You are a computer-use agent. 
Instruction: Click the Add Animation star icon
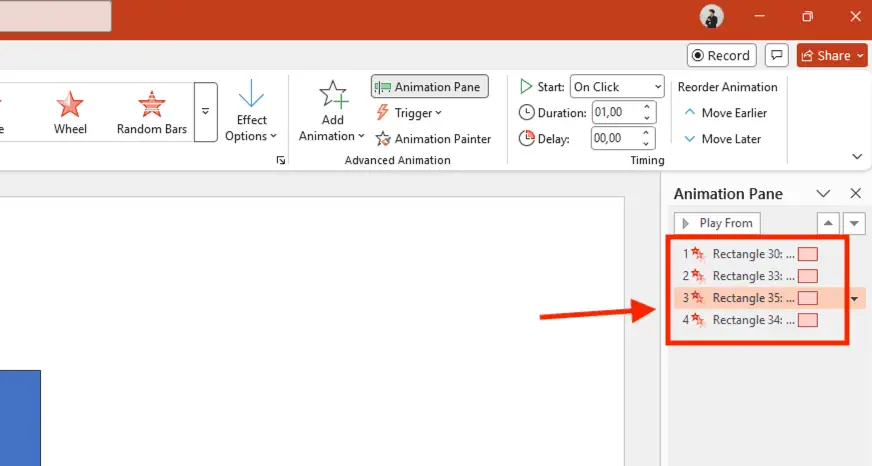[332, 96]
